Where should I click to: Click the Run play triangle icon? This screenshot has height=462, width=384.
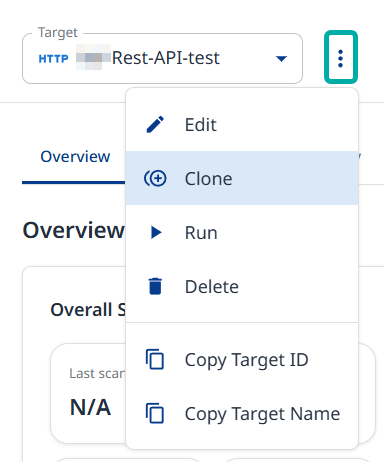coord(156,232)
